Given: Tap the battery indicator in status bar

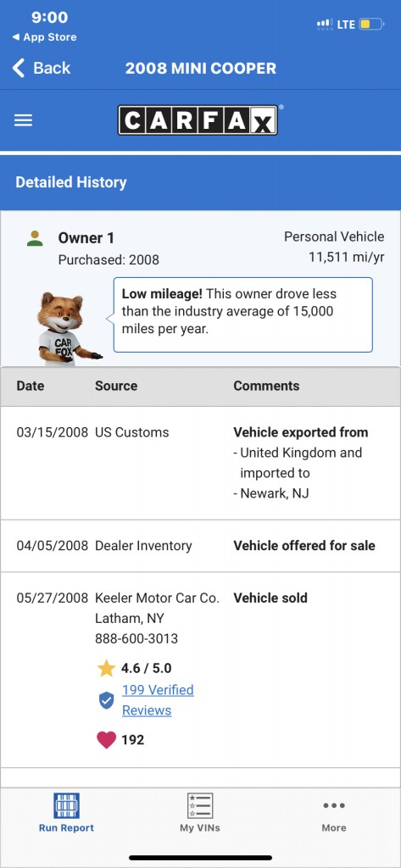Looking at the screenshot, I should (371, 25).
